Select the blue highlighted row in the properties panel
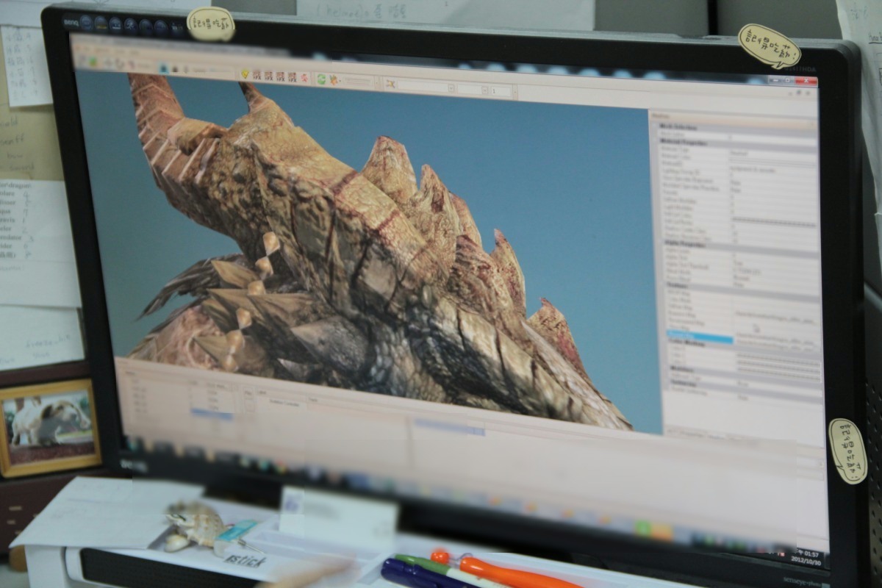The image size is (882, 588). 700,337
